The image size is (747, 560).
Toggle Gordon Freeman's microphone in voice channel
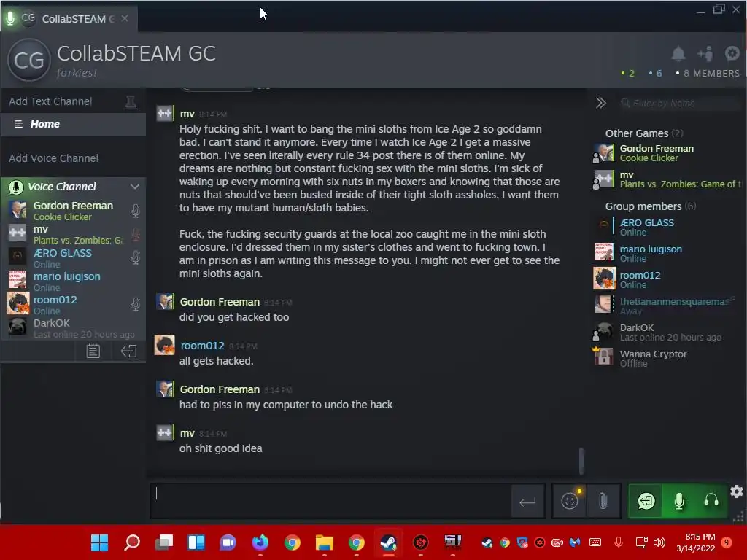[x=135, y=211]
